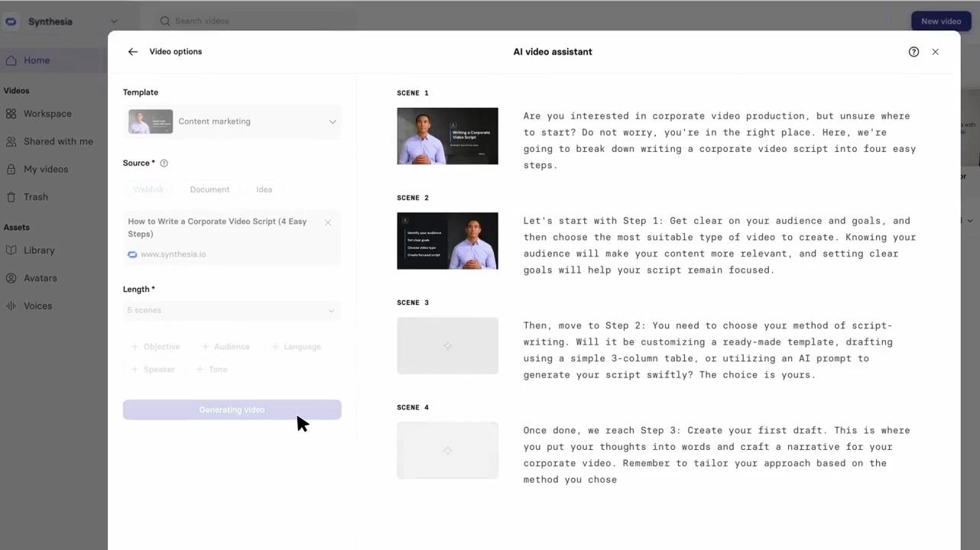Click the Avatars sidebar icon

click(11, 278)
